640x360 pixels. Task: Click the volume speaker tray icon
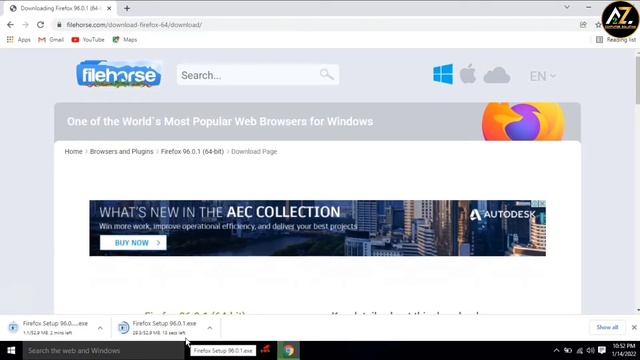click(590, 351)
